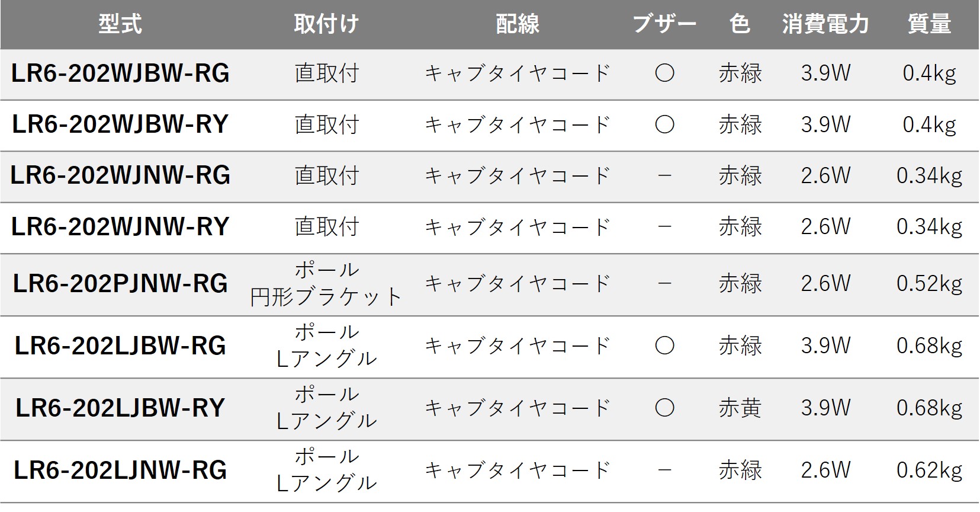
Task: Click the 型式 column header
Action: (120, 24)
